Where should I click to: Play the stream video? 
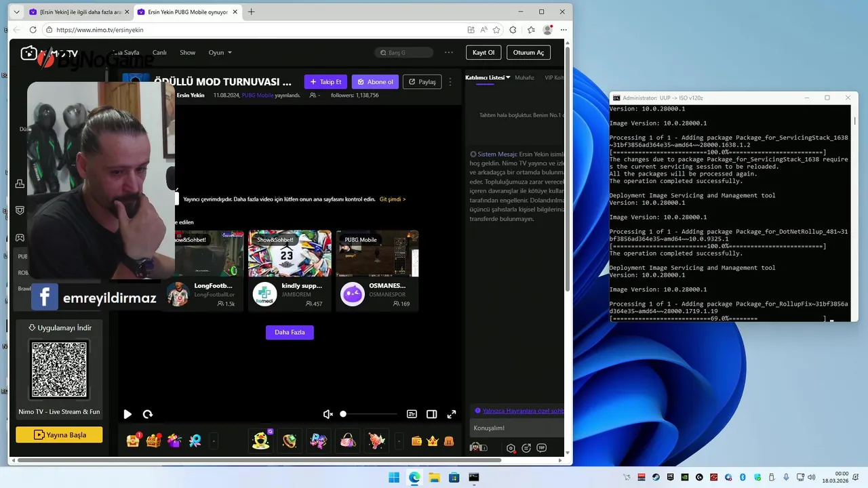click(x=127, y=414)
